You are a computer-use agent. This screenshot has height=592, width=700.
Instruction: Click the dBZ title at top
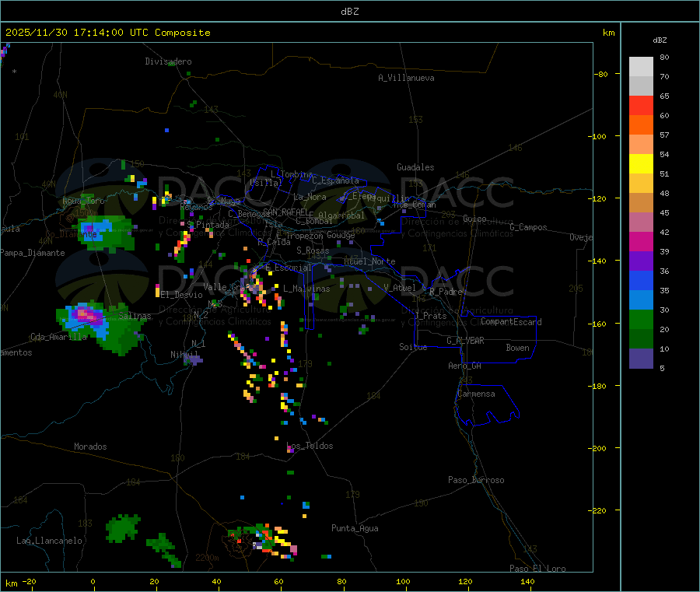[x=349, y=12]
